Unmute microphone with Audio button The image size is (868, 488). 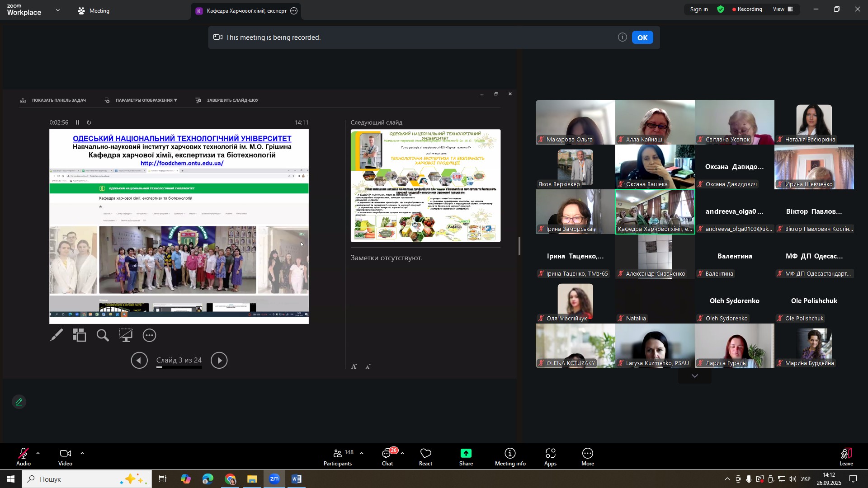click(23, 454)
